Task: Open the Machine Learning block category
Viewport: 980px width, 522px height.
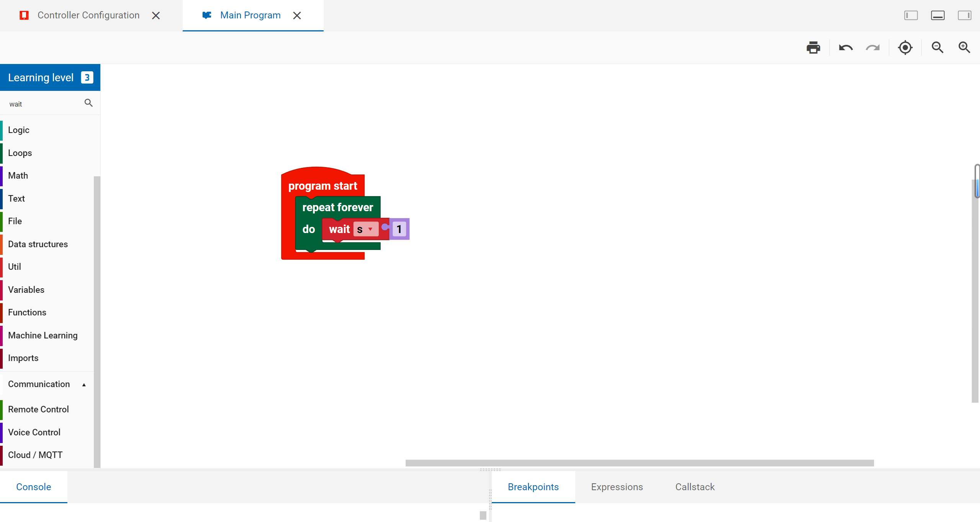Action: click(43, 335)
